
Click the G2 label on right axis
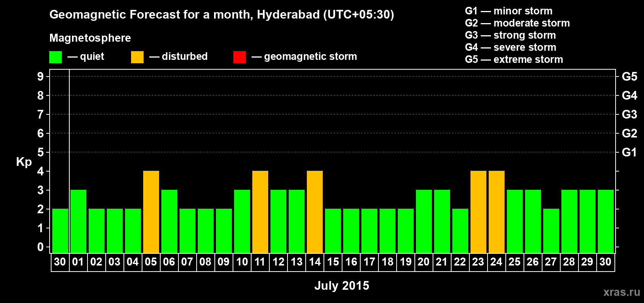(629, 133)
